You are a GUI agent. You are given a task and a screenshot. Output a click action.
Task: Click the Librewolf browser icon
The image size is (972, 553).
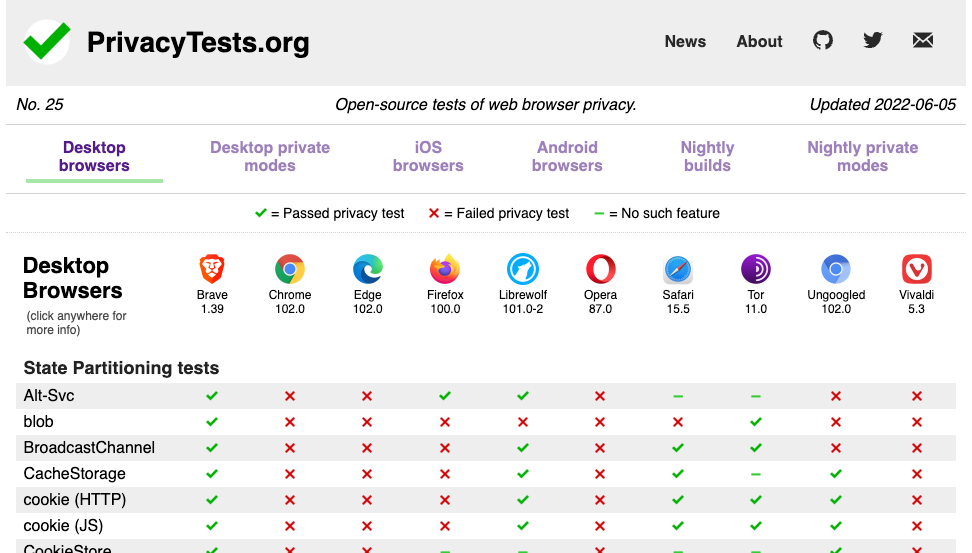(523, 269)
